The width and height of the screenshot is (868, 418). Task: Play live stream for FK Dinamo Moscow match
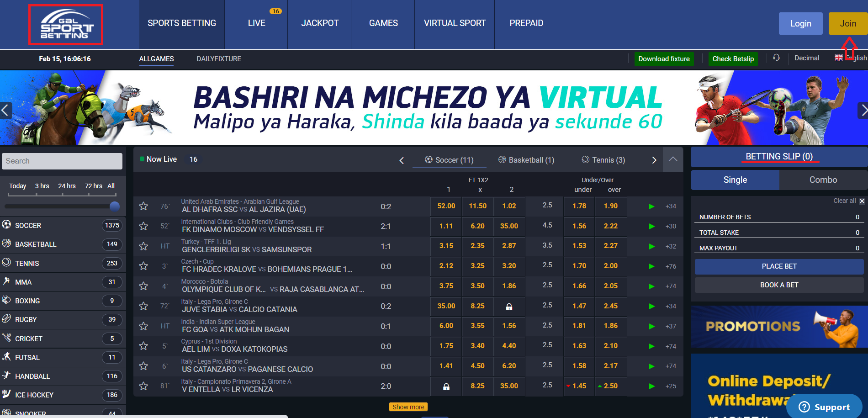[x=652, y=226]
